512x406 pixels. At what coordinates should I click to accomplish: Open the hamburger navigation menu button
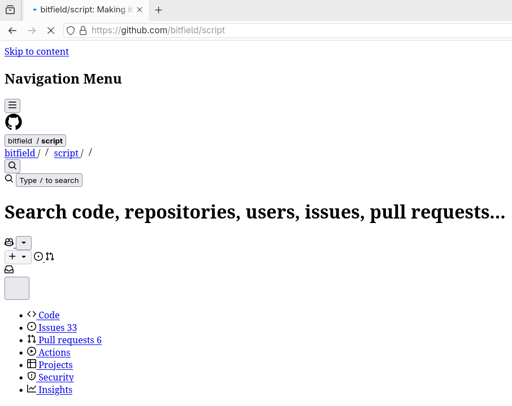[12, 105]
